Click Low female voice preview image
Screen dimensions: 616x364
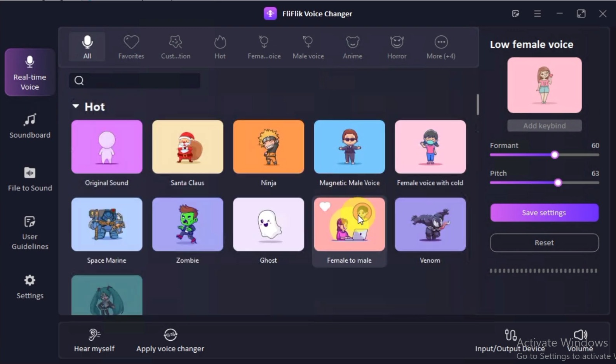click(x=545, y=85)
